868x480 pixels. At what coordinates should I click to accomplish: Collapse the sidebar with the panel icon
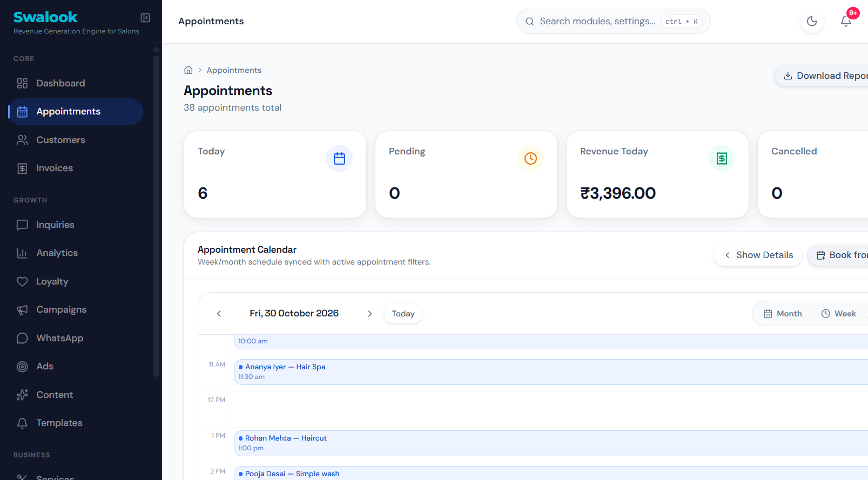point(145,18)
